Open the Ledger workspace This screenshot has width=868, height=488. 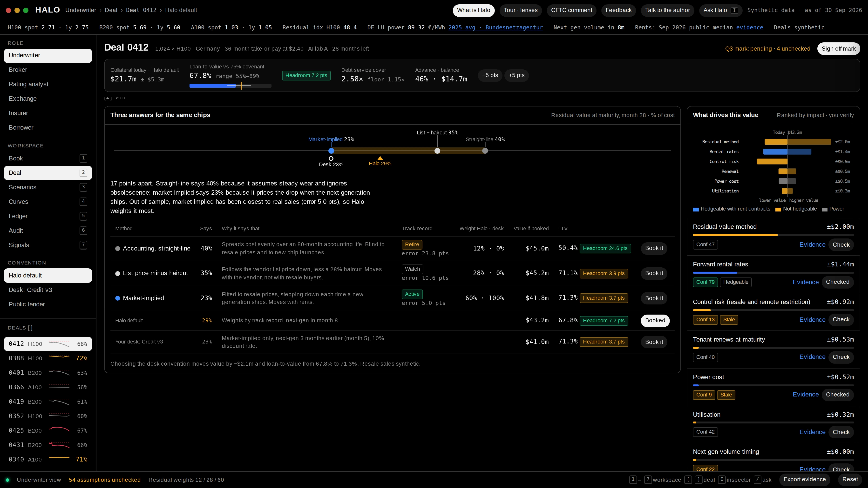point(48,216)
